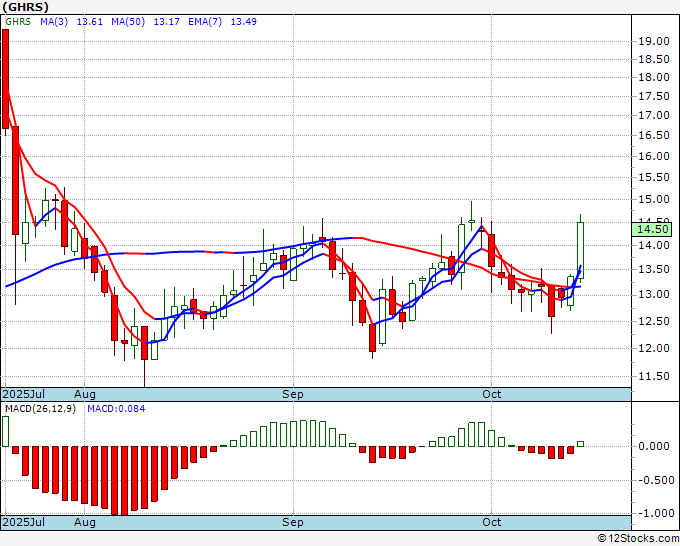
Task: Click the 2025Jul label on the price time axis
Action: pos(23,395)
